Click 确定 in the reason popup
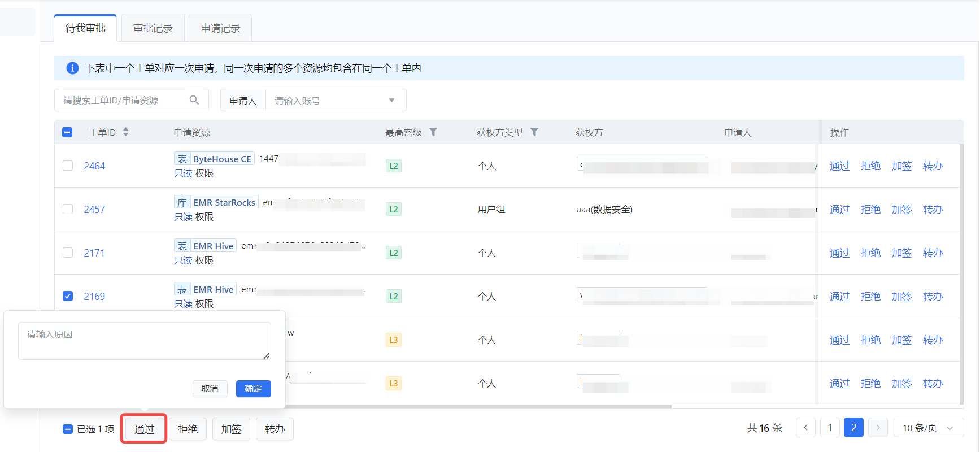980x452 pixels. coord(253,388)
